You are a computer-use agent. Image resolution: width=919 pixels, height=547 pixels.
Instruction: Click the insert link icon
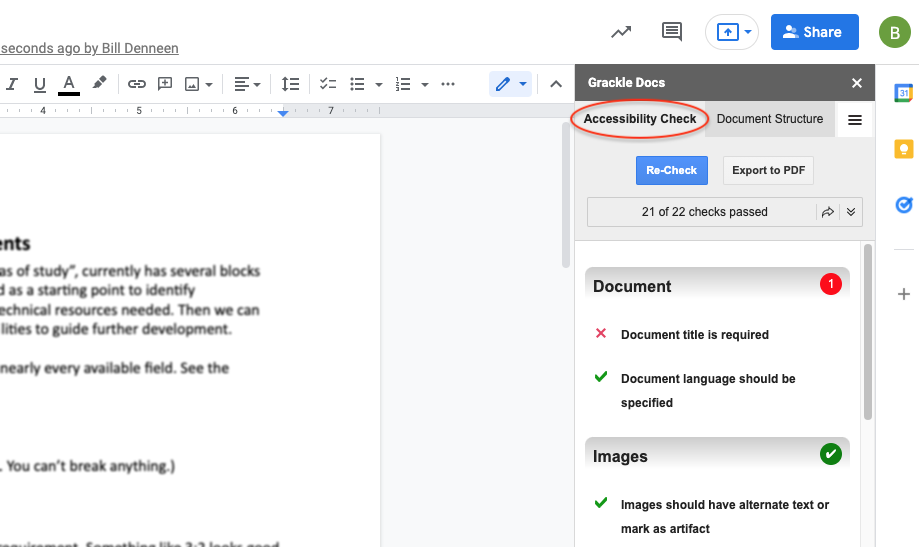[x=137, y=84]
